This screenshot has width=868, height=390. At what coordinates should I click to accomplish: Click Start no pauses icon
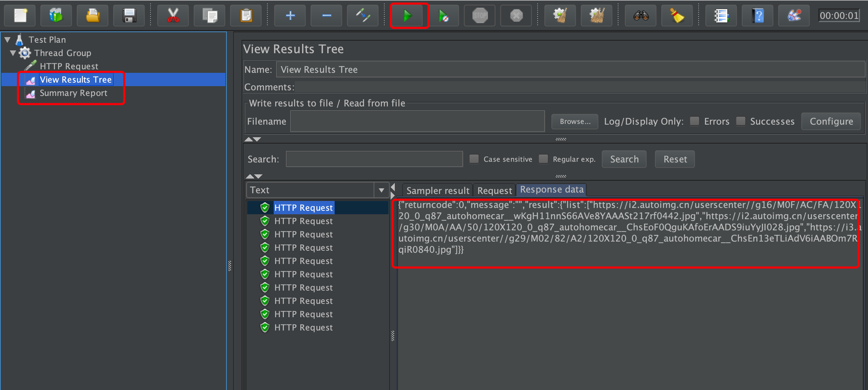coord(444,16)
